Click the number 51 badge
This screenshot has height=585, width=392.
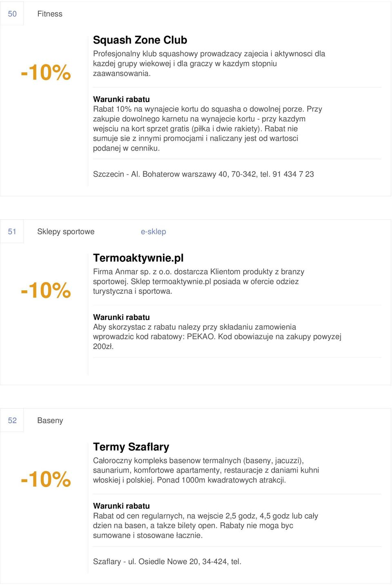click(x=12, y=231)
